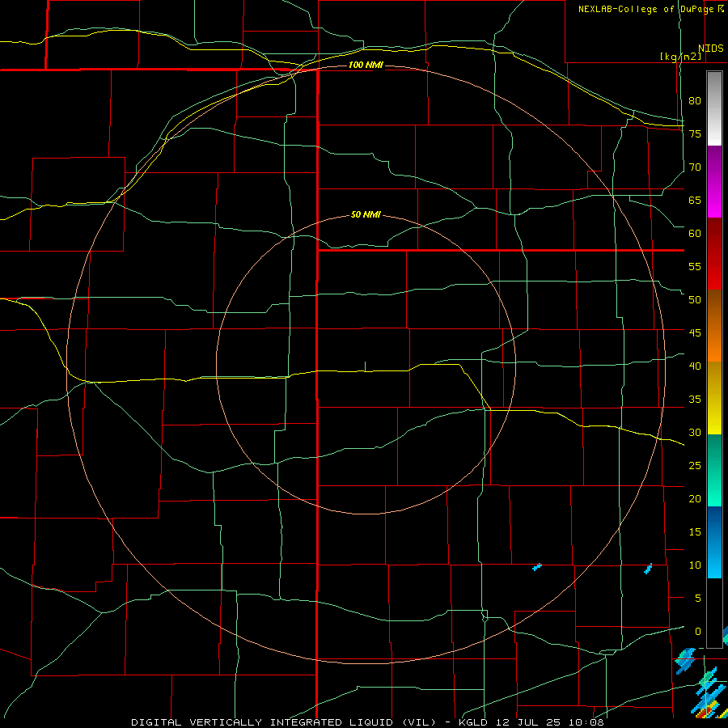This screenshot has width=728, height=728.
Task: Click the 20 value on the color scale
Action: (695, 498)
